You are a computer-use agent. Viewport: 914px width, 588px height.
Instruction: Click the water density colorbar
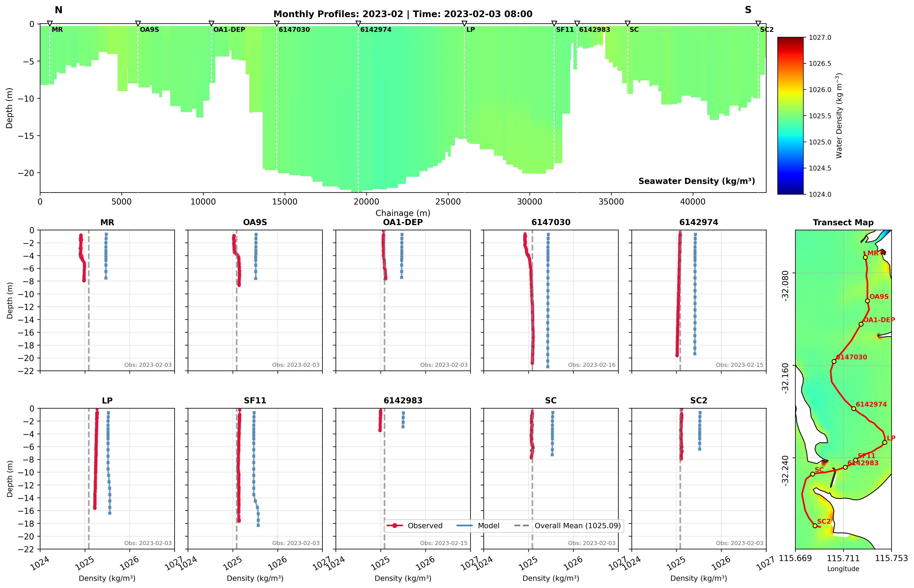pyautogui.click(x=790, y=116)
